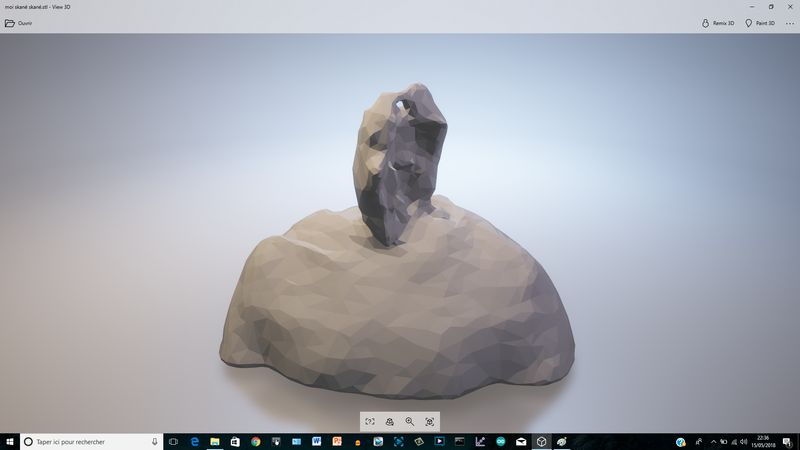The image size is (800, 450).
Task: Click the reset view icon
Action: (x=430, y=422)
